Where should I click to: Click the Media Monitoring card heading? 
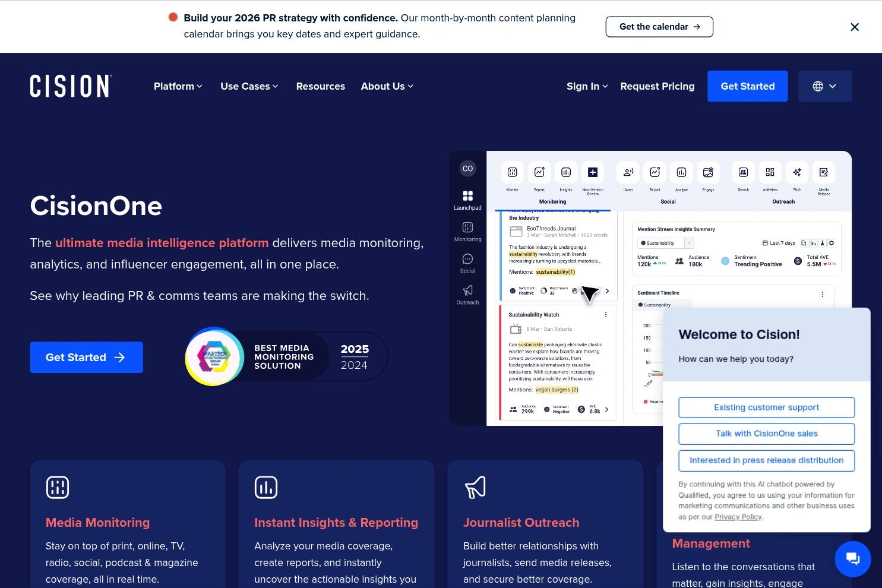pos(97,523)
